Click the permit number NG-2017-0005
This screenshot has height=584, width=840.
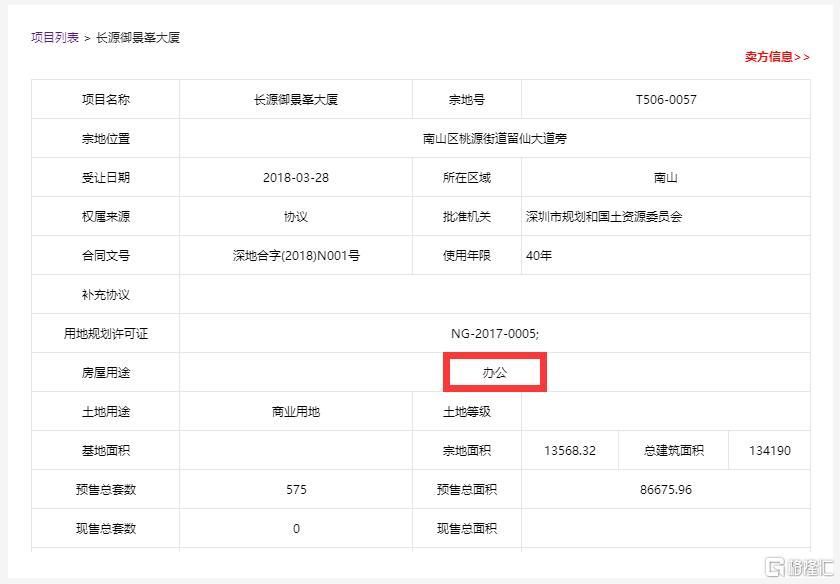pyautogui.click(x=494, y=334)
